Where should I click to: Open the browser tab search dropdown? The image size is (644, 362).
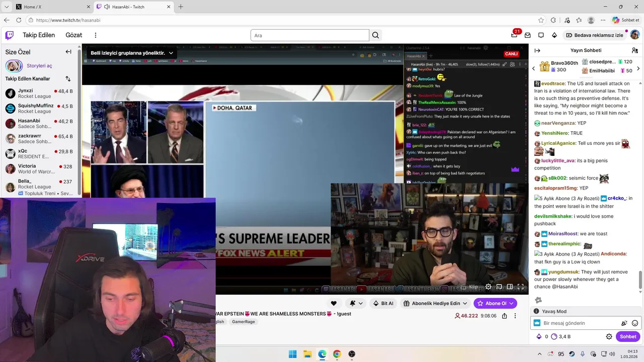tap(7, 7)
